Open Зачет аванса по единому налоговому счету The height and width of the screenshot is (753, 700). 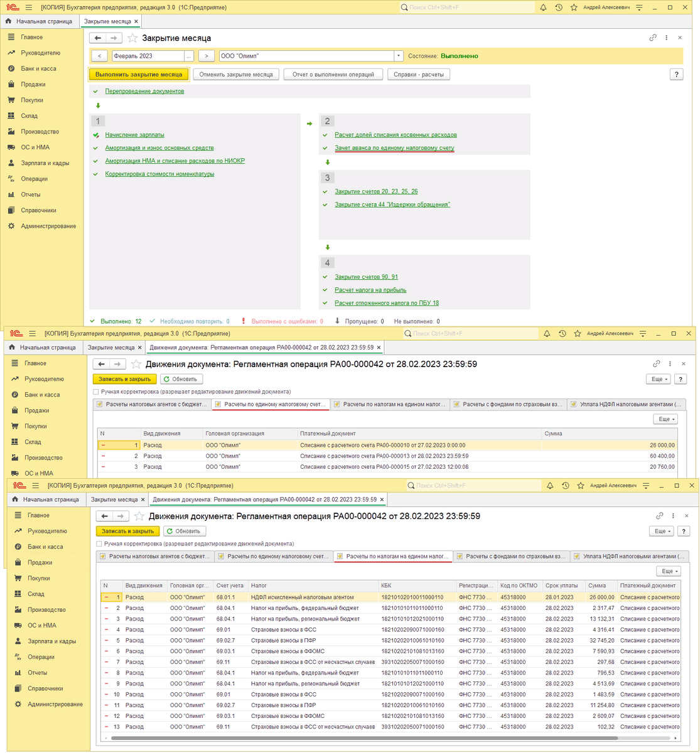(394, 148)
